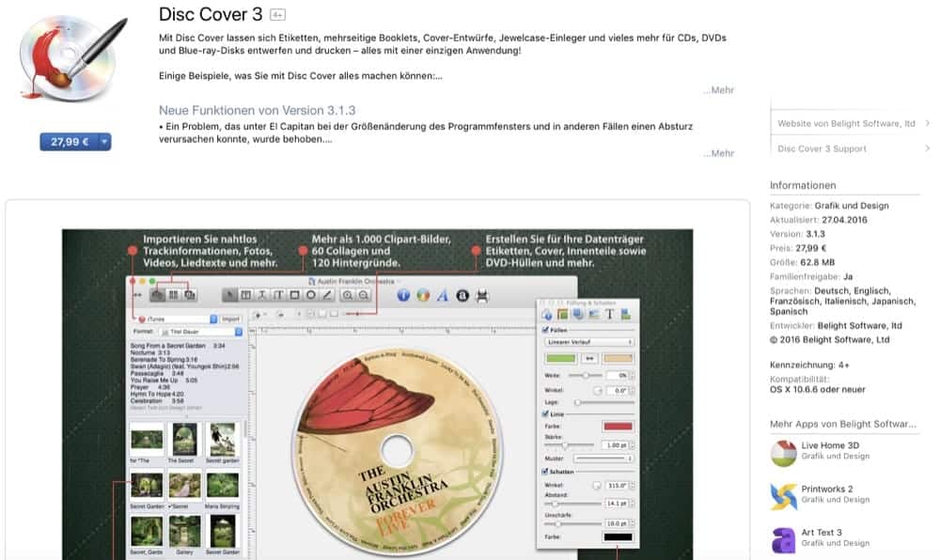Click the Winkel 315.0° input field
Image resolution: width=940 pixels, height=560 pixels.
coord(617,485)
